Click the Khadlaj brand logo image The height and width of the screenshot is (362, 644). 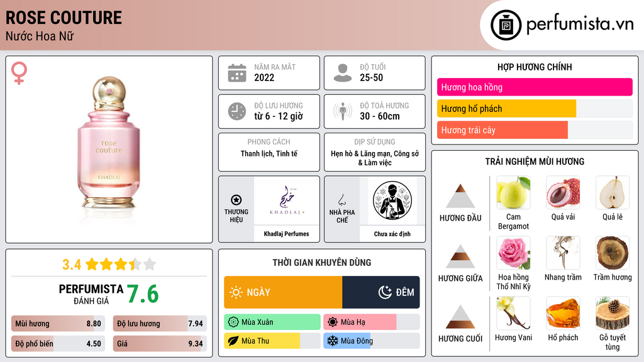coord(287,200)
